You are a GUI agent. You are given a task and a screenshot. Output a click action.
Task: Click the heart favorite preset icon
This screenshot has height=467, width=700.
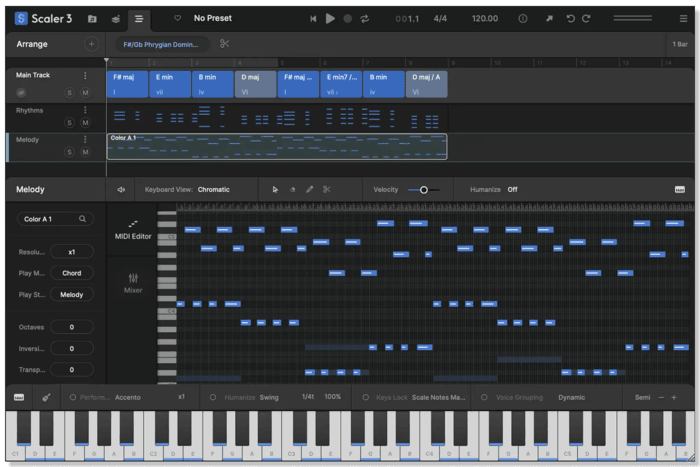coord(178,18)
